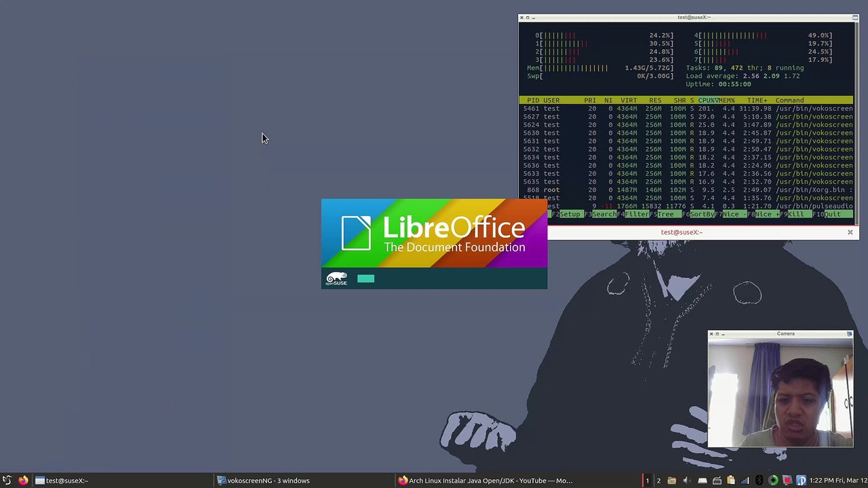The width and height of the screenshot is (868, 488).
Task: Open the clipboard manager tray icon
Action: point(731,481)
